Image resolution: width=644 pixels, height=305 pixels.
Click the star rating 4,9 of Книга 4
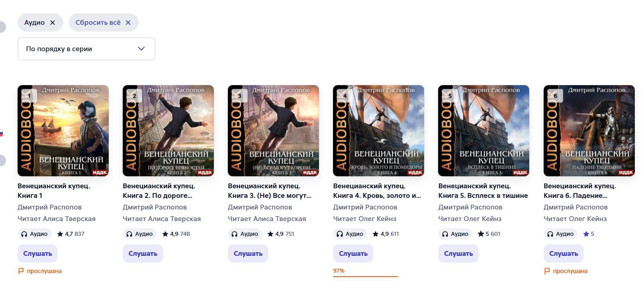380,234
